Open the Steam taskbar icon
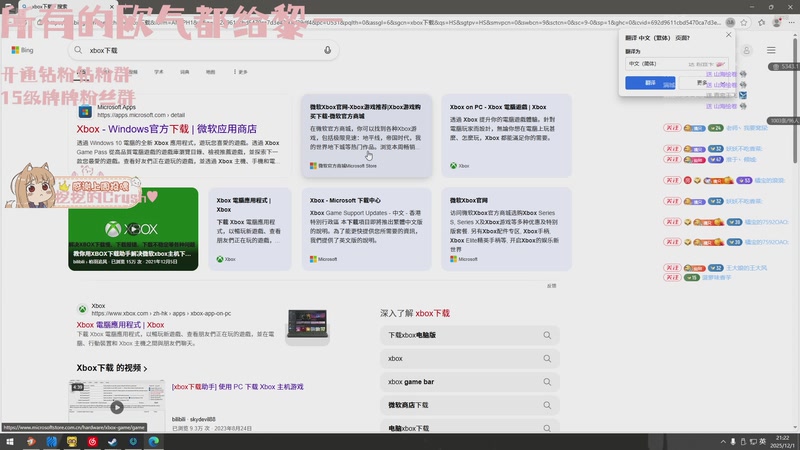This screenshot has width=800, height=450. tap(112, 442)
